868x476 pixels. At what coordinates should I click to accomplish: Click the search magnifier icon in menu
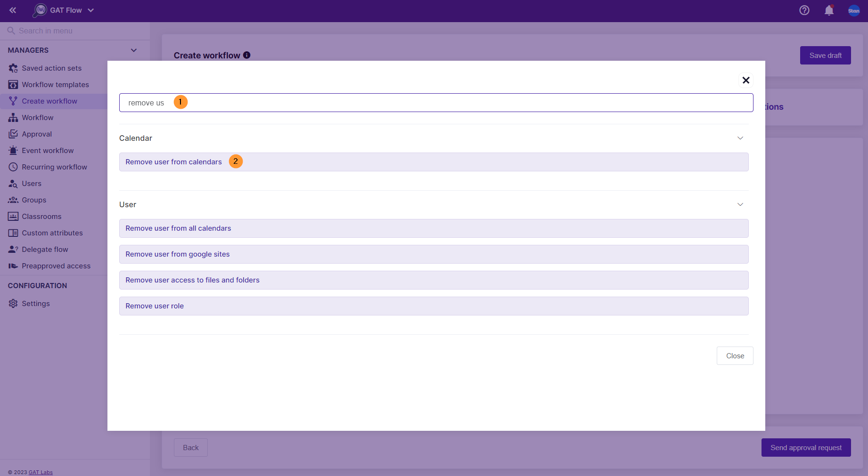(x=11, y=31)
